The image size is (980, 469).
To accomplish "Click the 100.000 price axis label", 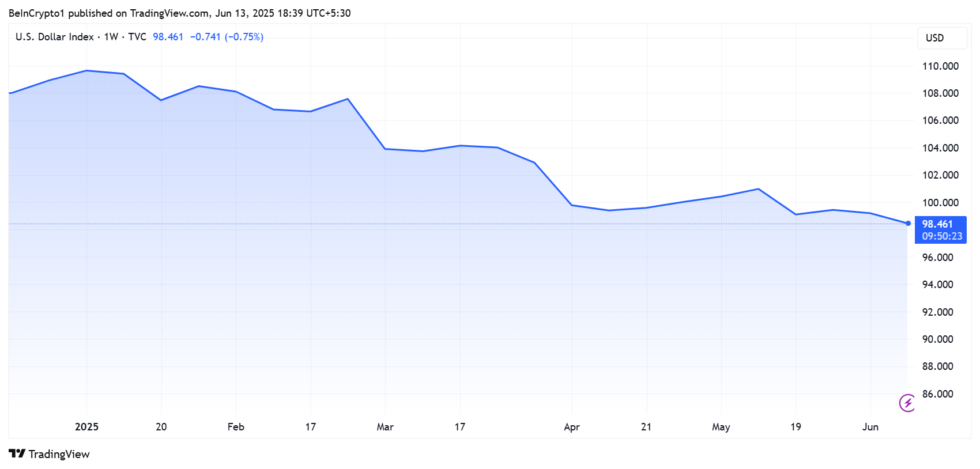I will (940, 203).
